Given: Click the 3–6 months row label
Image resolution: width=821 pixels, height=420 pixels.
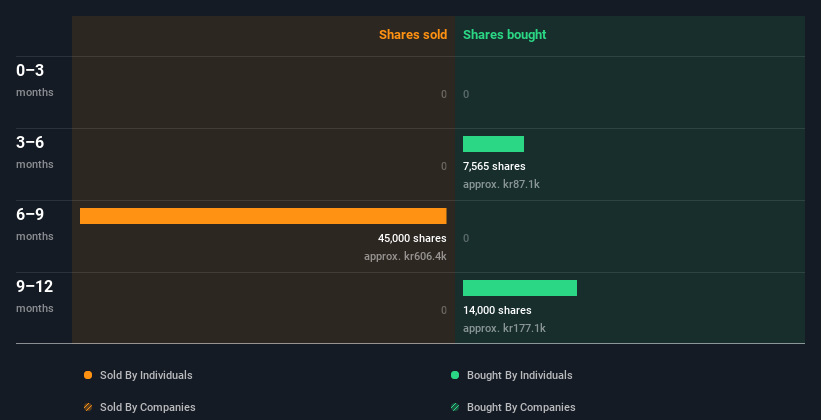Looking at the screenshot, I should click(x=35, y=152).
